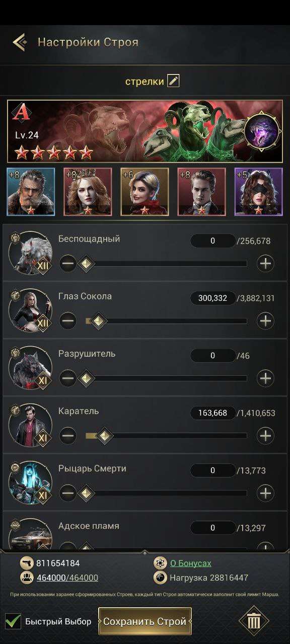Click the Глаз Сокола quantity field 300,332

pyautogui.click(x=212, y=298)
